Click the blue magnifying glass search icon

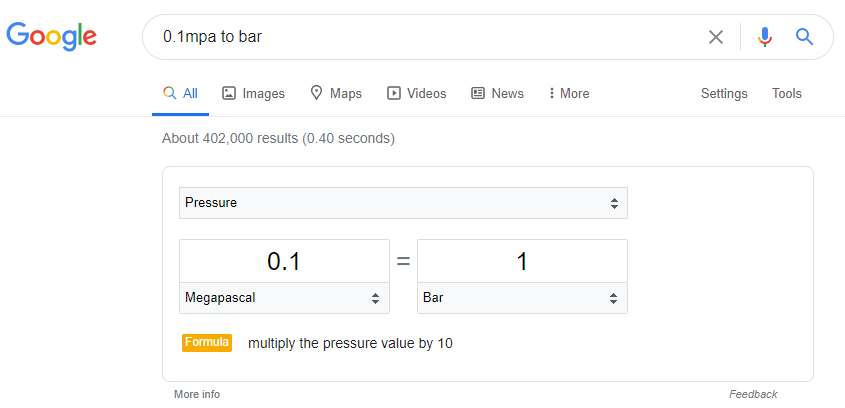(x=804, y=37)
